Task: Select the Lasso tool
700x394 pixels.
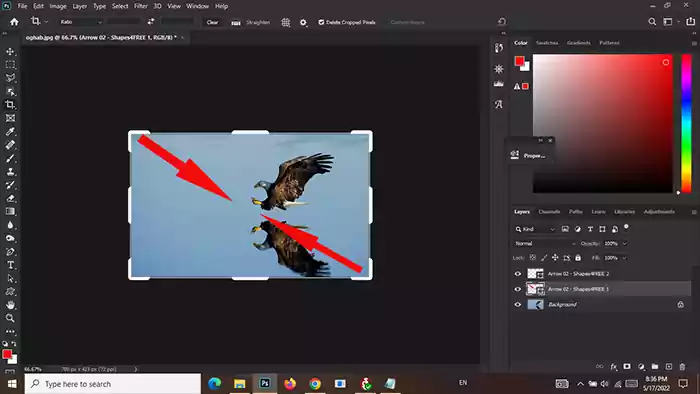Action: [x=10, y=78]
